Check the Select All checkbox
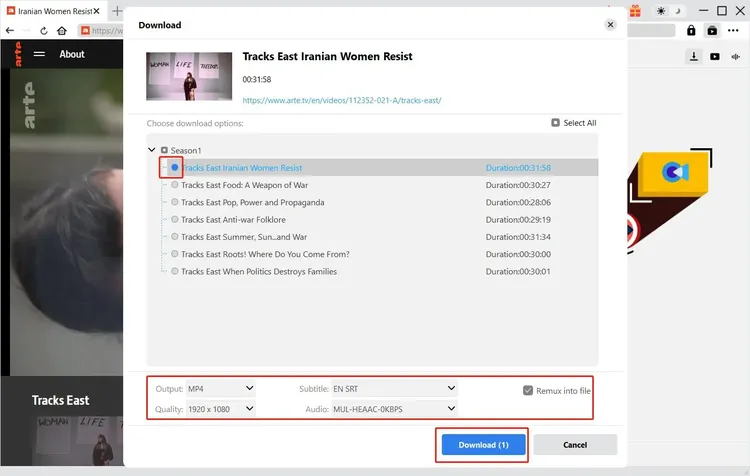The image size is (750, 476). (556, 123)
